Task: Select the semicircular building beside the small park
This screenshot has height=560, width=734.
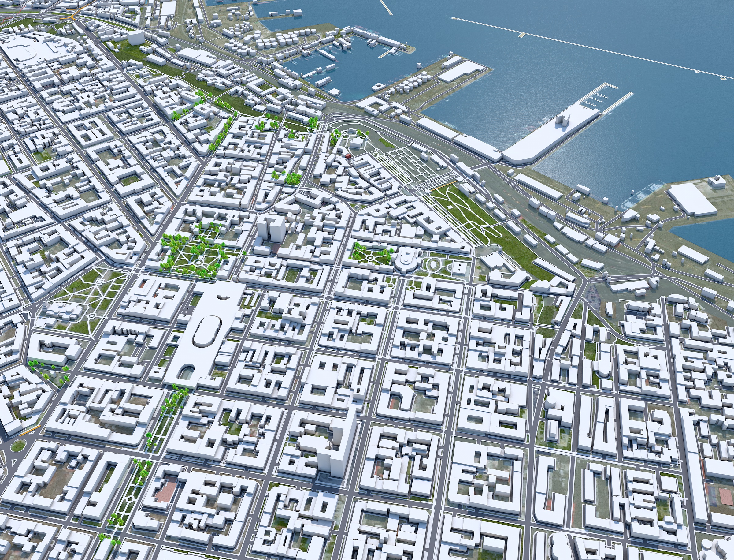Action: click(x=406, y=263)
